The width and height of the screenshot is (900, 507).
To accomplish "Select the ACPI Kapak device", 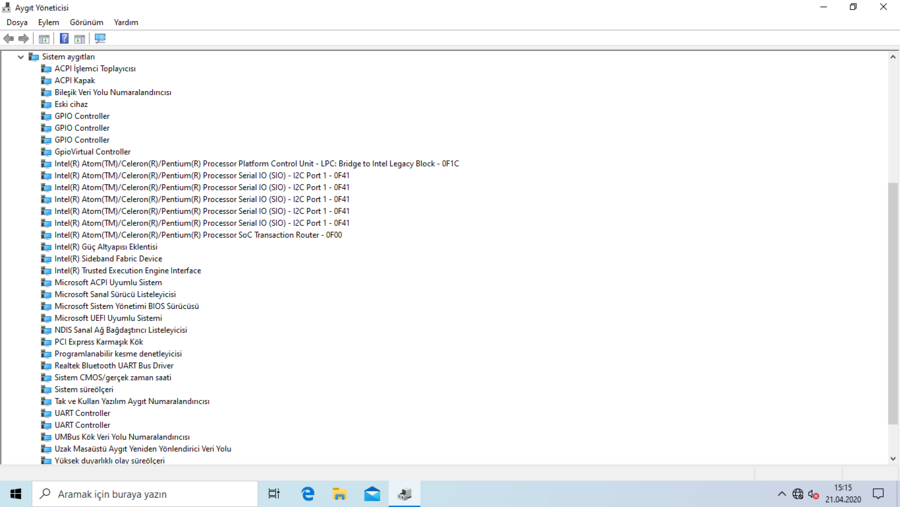I will (x=75, y=80).
